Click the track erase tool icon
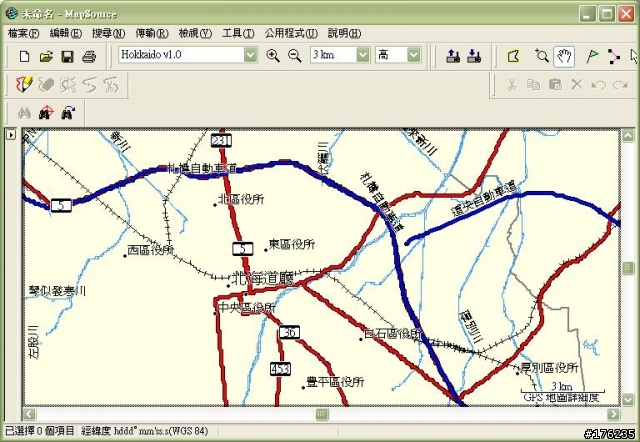Screen dimensions: 640x442 [46, 85]
